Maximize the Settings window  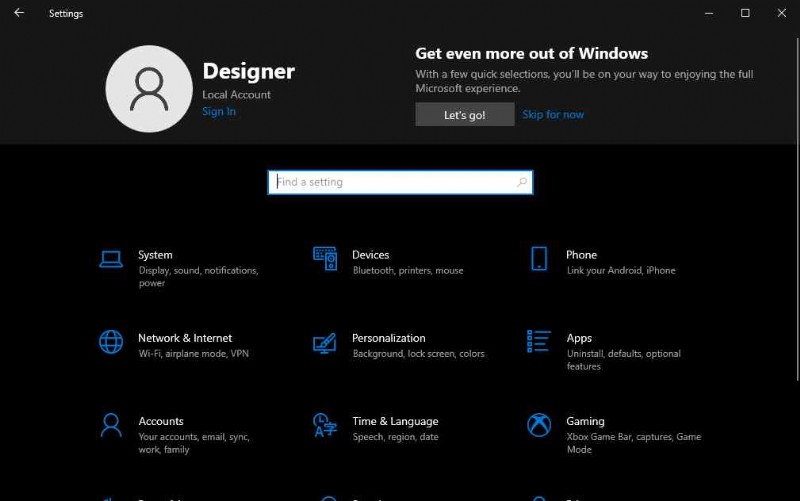(x=745, y=13)
